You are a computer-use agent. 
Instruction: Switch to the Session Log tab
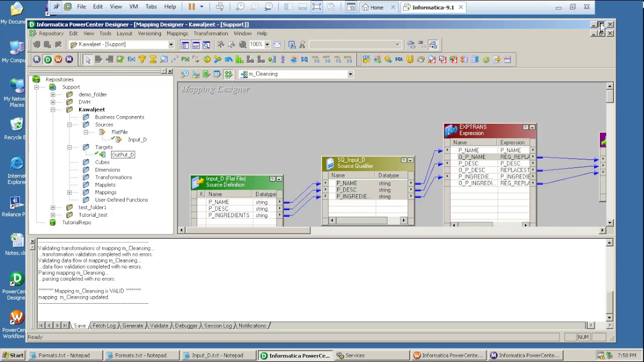coord(218,326)
